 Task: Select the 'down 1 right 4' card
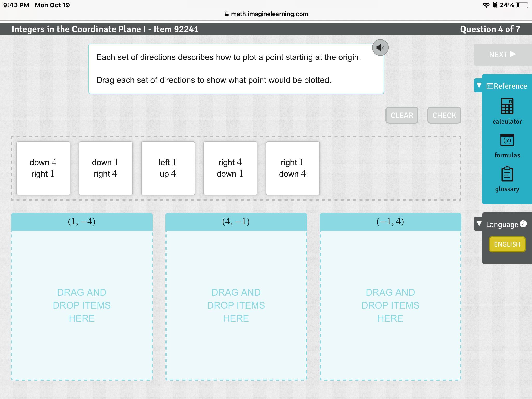coord(106,168)
